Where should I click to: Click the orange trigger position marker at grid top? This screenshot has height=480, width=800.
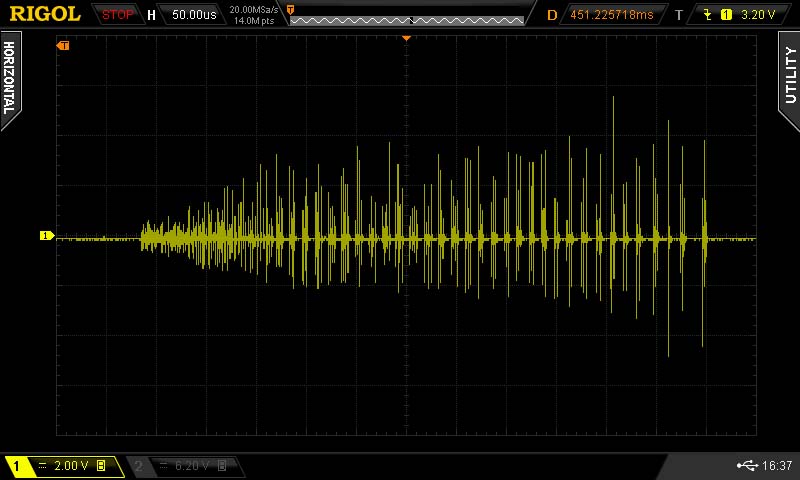[406, 38]
